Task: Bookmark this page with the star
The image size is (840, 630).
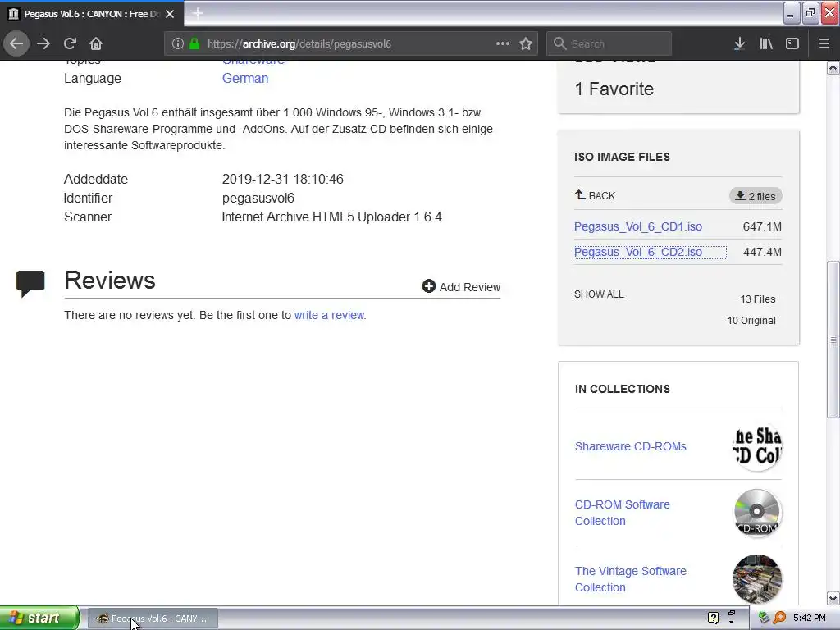Action: 526,44
